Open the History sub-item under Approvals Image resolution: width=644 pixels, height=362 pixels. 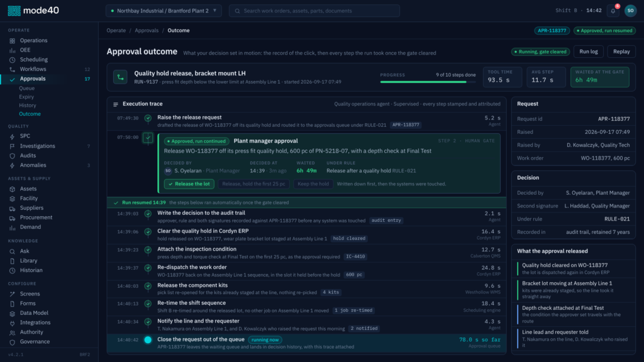point(28,106)
